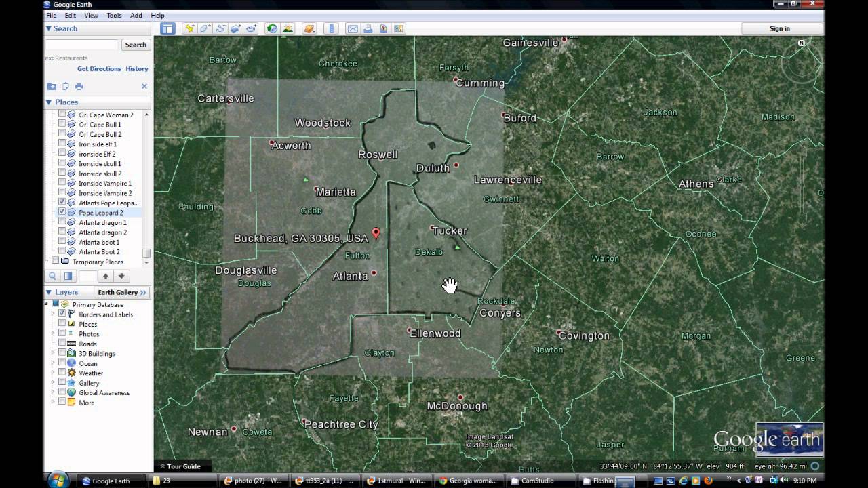Uncheck the Pope Leopard 2 checkbox
The image size is (868, 488).
coord(62,212)
